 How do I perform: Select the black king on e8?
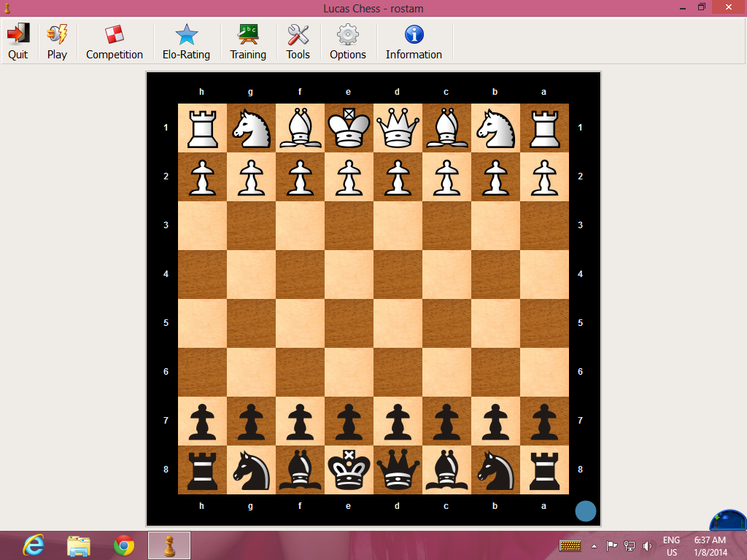[349, 470]
